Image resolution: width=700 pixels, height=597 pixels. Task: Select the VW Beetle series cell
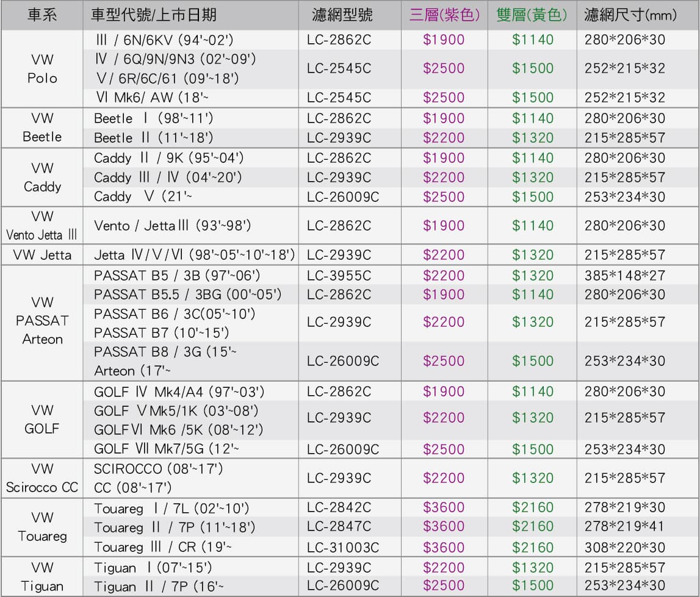click(42, 127)
